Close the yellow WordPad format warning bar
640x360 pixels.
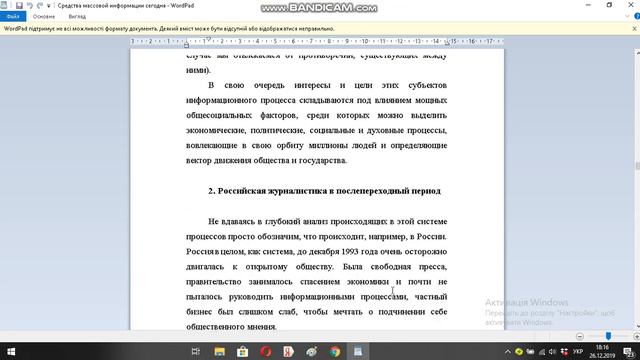click(634, 29)
